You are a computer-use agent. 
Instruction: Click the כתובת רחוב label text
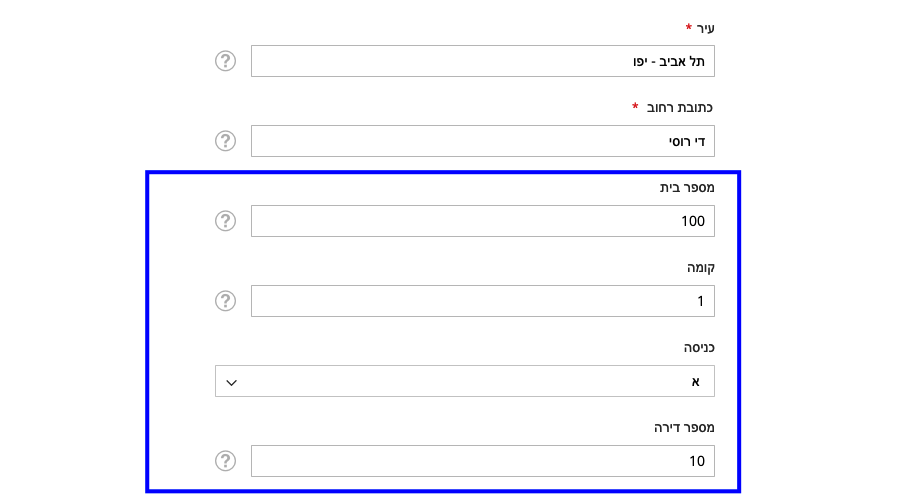point(680,108)
